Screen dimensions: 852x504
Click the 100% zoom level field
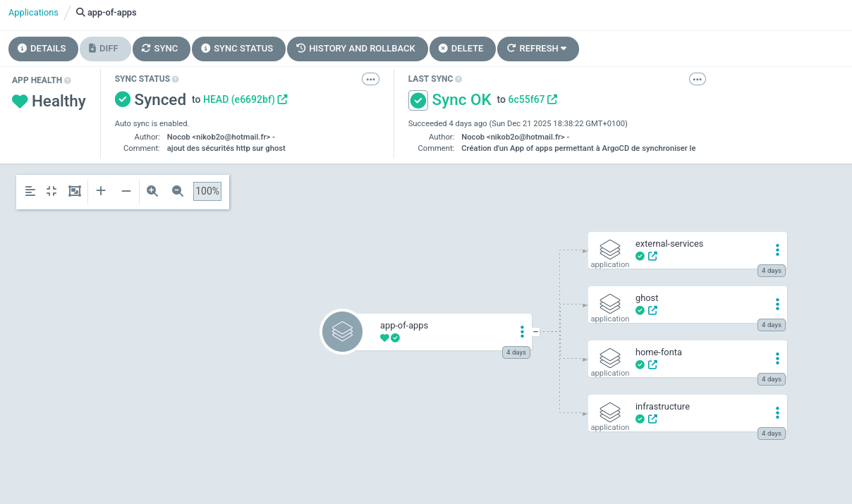tap(207, 191)
